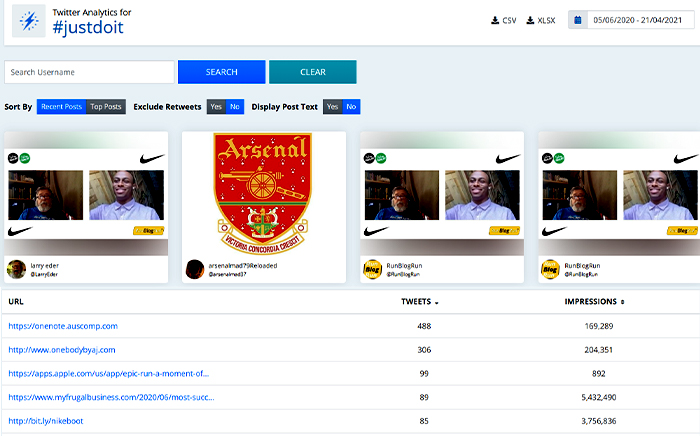Set Display Post Text to No
Image resolution: width=700 pixels, height=436 pixels.
[x=351, y=107]
